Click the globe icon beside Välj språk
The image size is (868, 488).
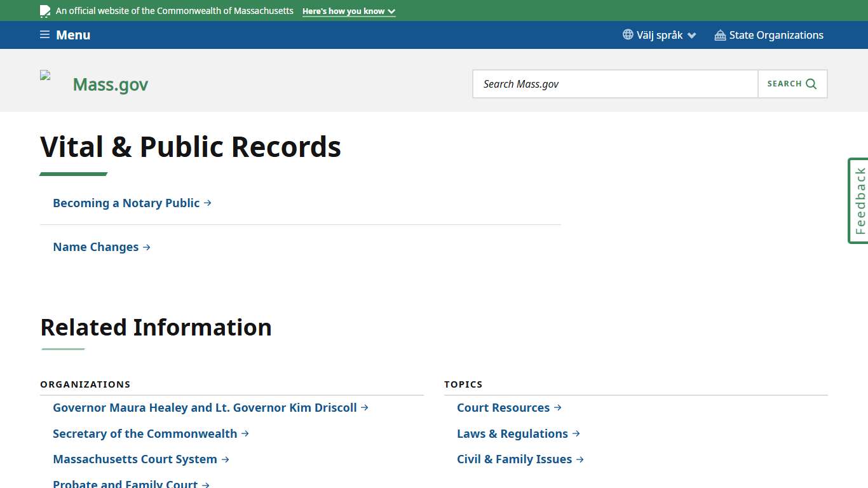[627, 35]
